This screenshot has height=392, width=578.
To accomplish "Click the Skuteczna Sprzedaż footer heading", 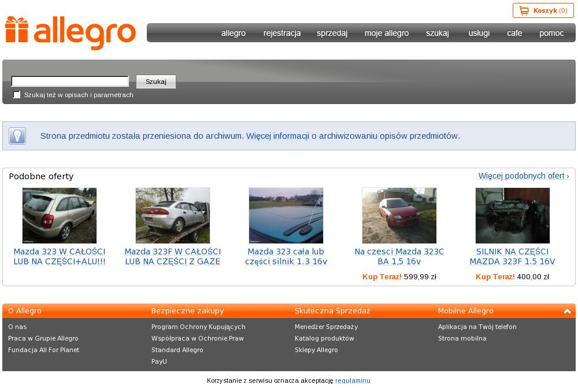I will point(332,311).
